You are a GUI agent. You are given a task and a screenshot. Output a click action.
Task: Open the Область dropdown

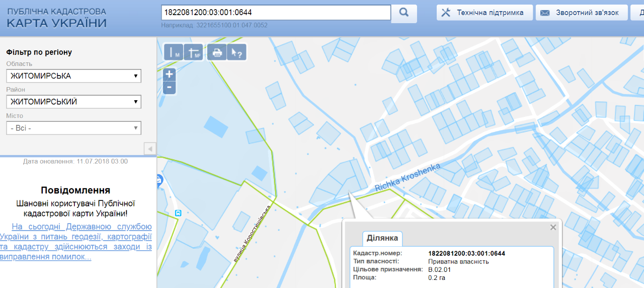point(74,76)
